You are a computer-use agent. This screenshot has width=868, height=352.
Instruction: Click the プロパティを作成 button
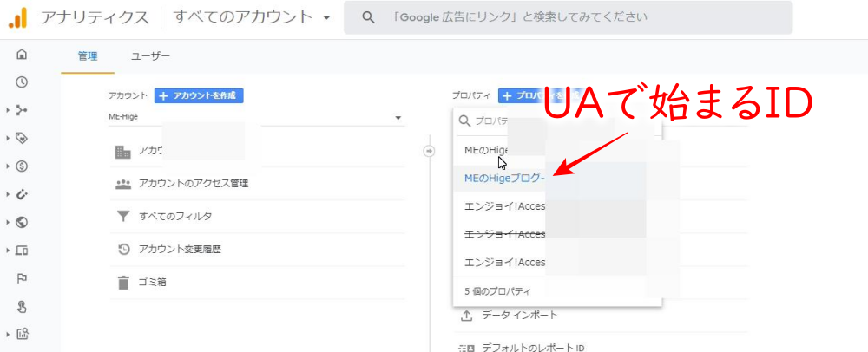542,95
